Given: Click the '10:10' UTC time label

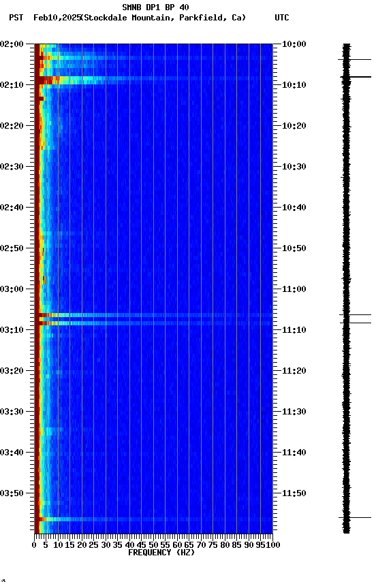Looking at the screenshot, I should pyautogui.click(x=294, y=85).
